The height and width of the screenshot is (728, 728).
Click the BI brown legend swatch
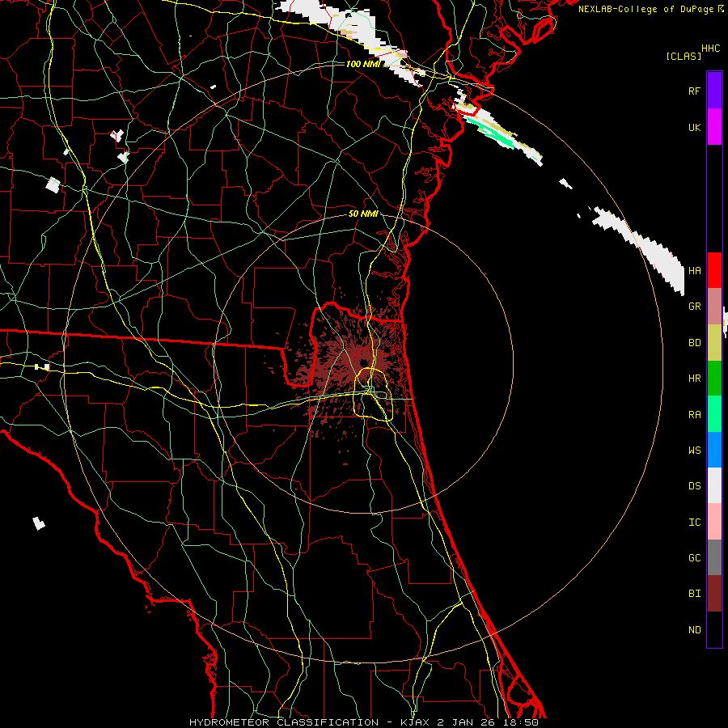click(x=714, y=594)
